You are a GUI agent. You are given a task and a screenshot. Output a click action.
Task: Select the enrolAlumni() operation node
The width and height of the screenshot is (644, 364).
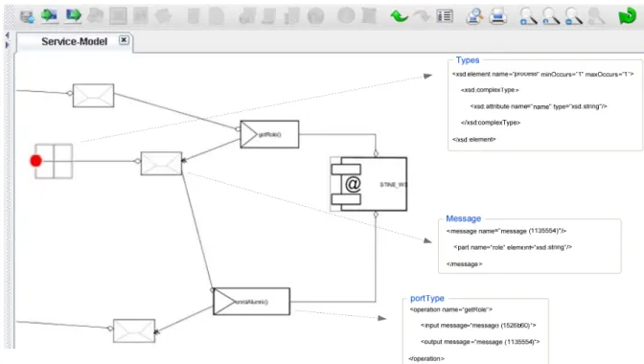[251, 302]
